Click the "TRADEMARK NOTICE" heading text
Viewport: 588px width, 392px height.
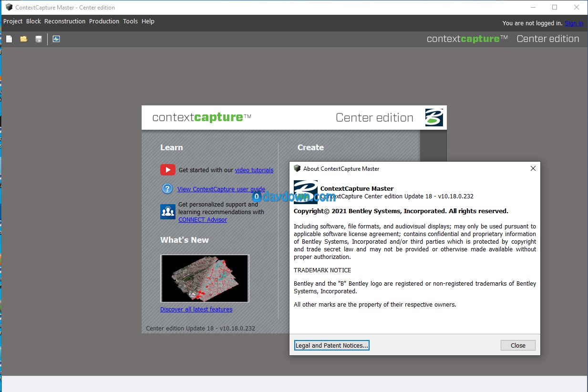322,270
